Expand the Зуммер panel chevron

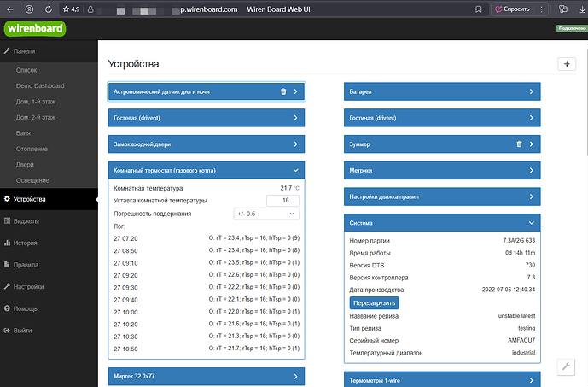532,144
